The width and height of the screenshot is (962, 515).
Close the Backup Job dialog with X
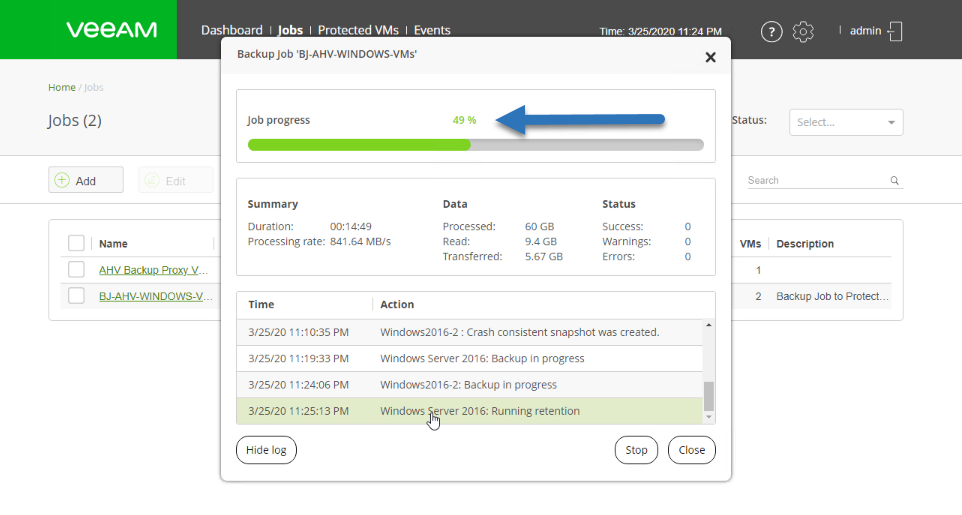click(710, 57)
